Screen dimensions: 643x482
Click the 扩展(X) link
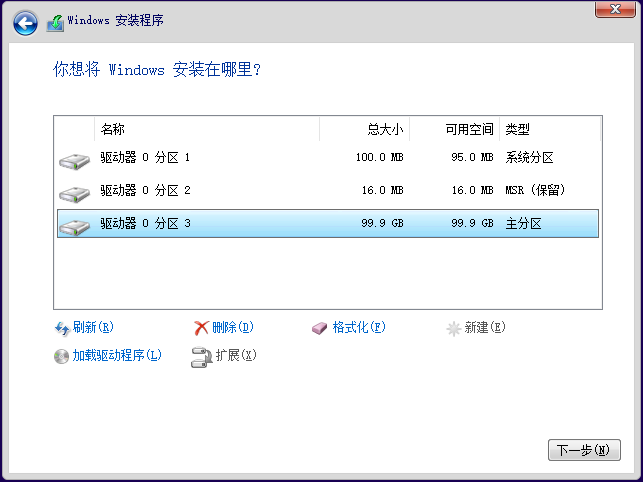(236, 355)
